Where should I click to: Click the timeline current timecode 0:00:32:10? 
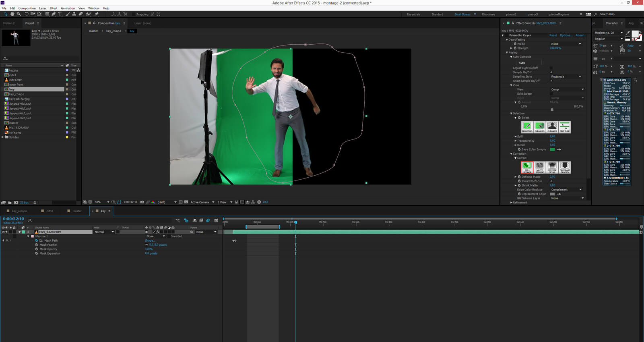(x=13, y=219)
